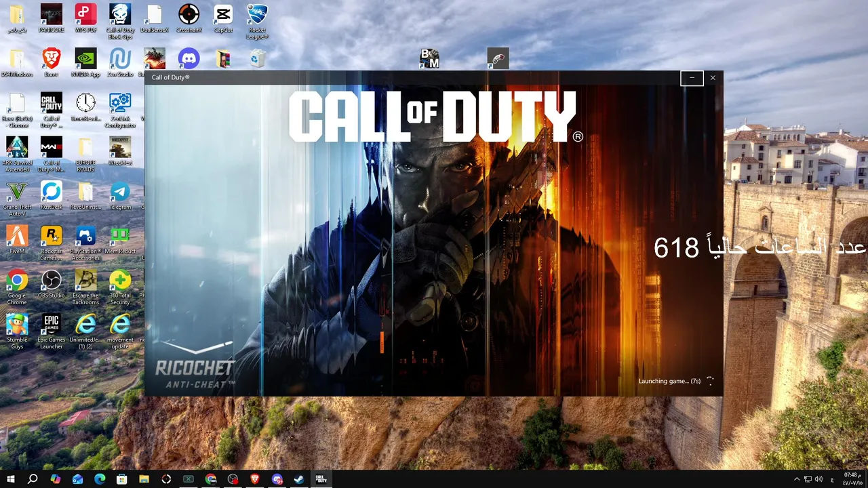Launch ARK Survival Ascended desktop shortcut

pos(17,154)
